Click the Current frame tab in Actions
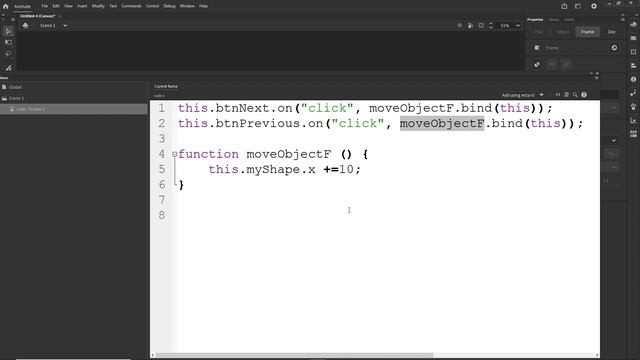 pyautogui.click(x=166, y=86)
